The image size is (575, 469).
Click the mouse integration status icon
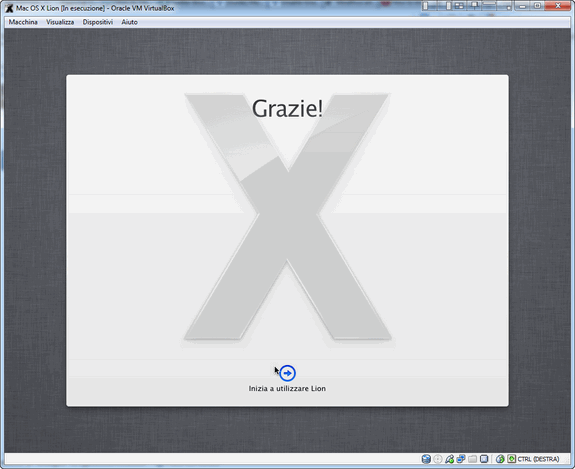(500, 459)
